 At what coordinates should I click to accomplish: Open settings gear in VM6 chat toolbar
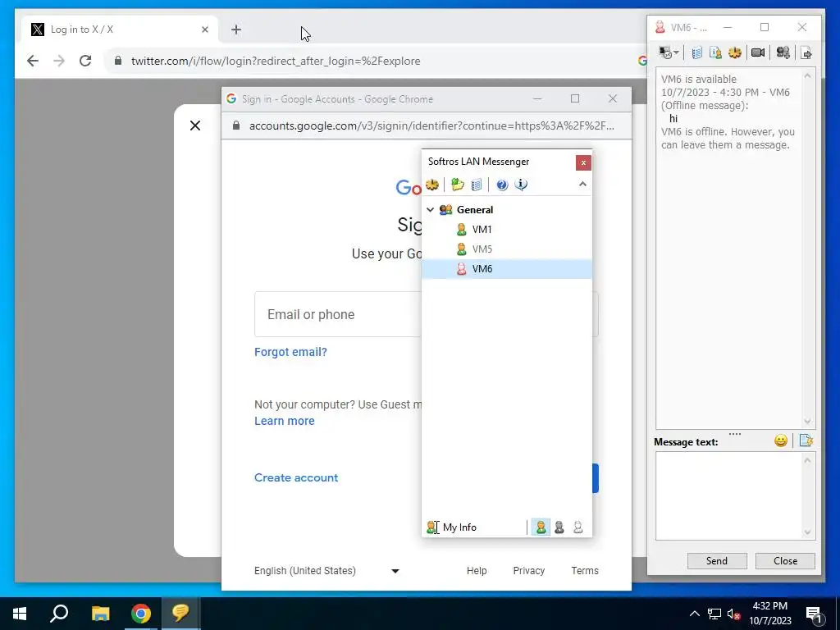pos(734,52)
